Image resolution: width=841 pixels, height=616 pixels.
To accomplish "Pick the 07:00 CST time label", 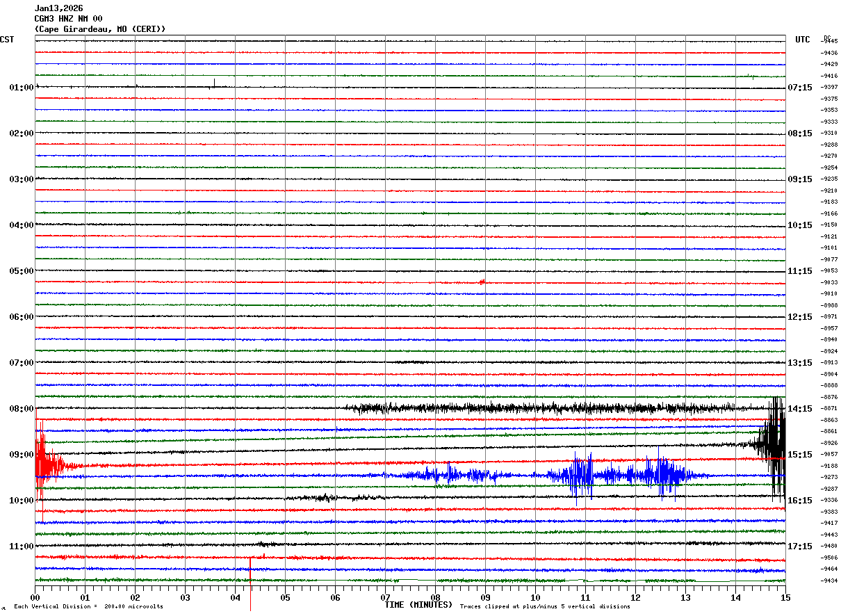I will tap(22, 363).
